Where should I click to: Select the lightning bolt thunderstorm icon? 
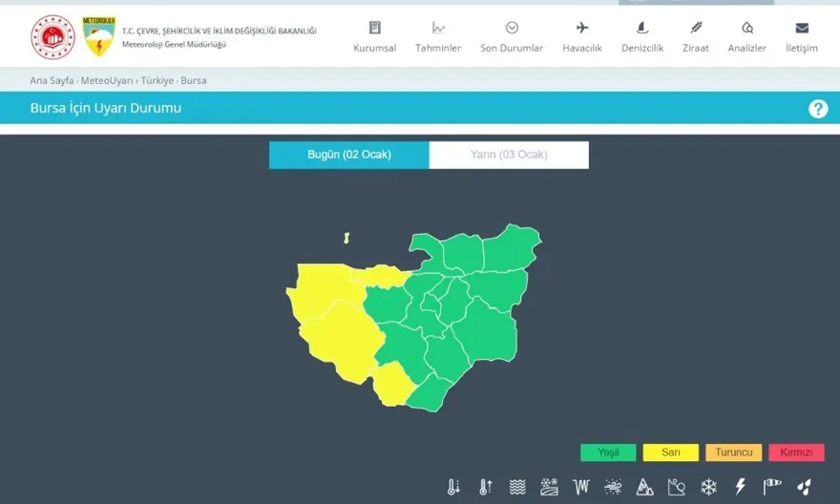click(x=740, y=487)
